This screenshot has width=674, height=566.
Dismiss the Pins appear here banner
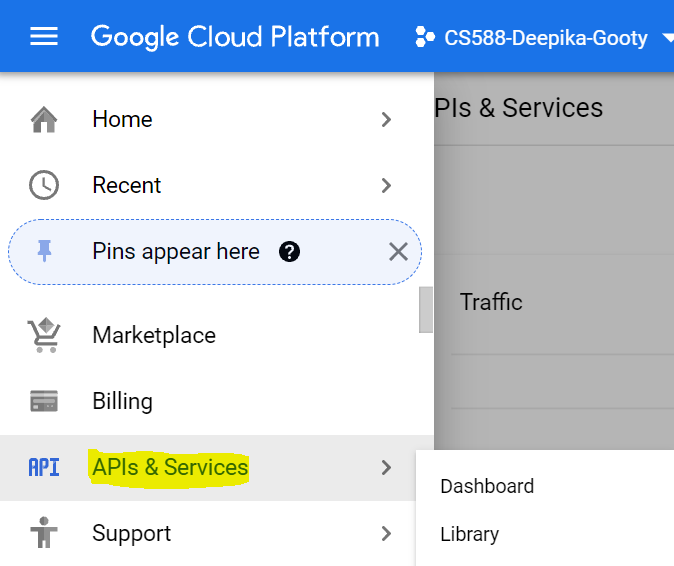tap(398, 251)
